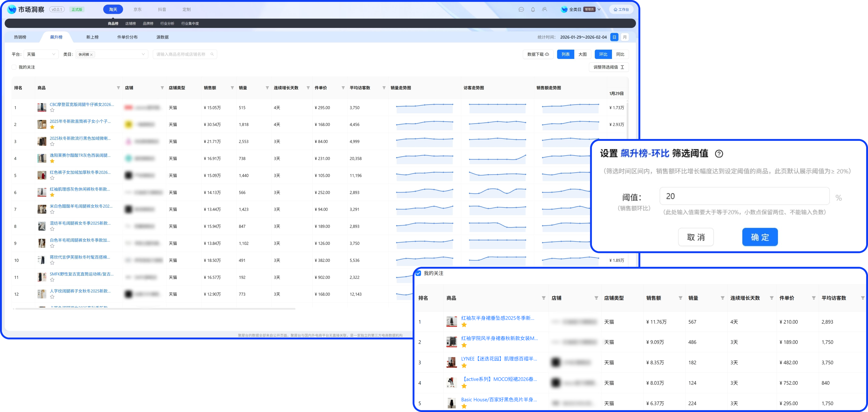Click the 阈值 threshold input field
Viewport: 868px width, 412px height.
pyautogui.click(x=744, y=196)
